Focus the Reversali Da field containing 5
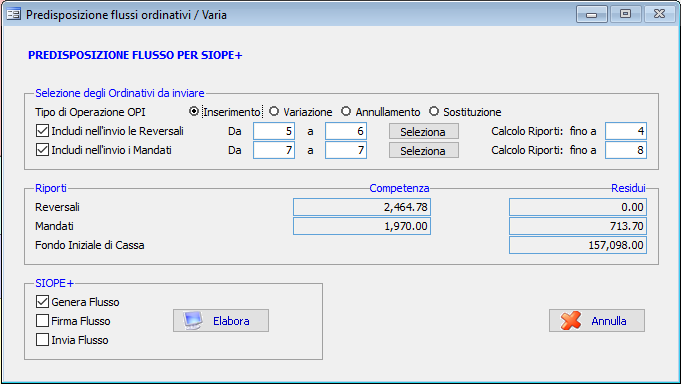This screenshot has height=384, width=681. [274, 131]
